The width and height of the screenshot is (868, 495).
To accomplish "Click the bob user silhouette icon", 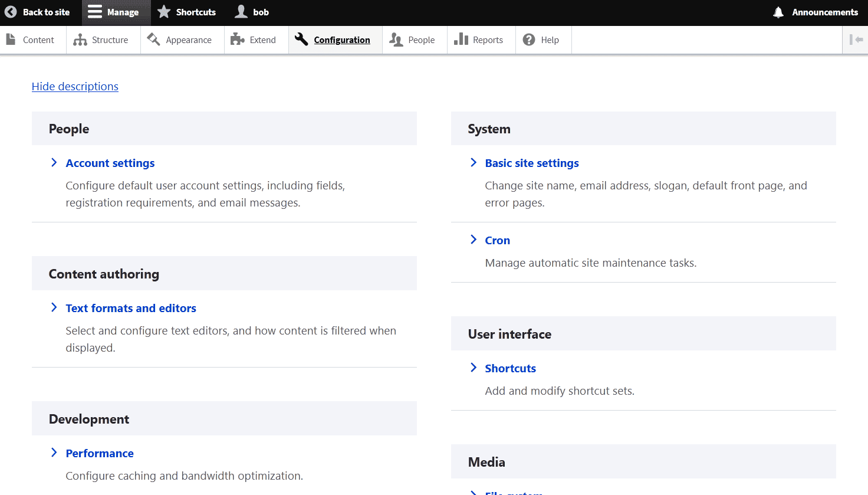I will (241, 12).
